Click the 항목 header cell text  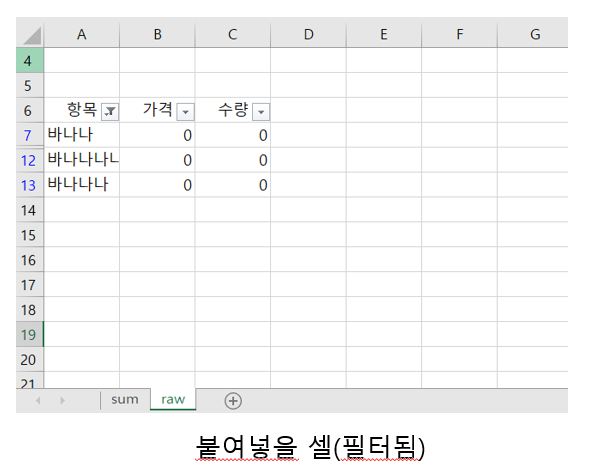pyautogui.click(x=82, y=110)
